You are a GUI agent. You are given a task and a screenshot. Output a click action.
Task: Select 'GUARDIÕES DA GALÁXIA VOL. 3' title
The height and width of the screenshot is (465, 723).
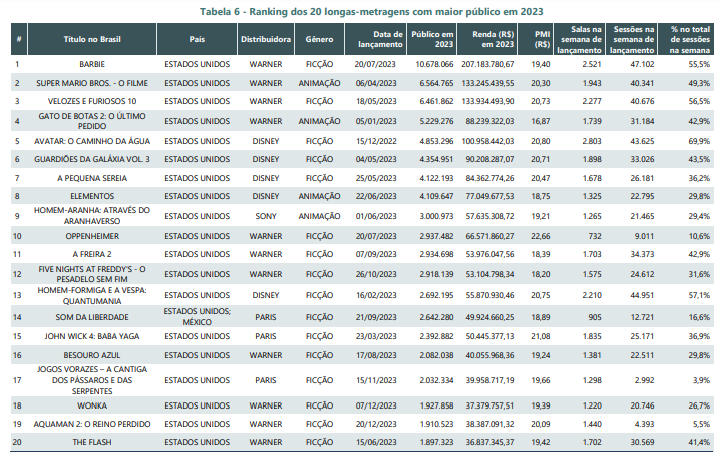pos(92,159)
